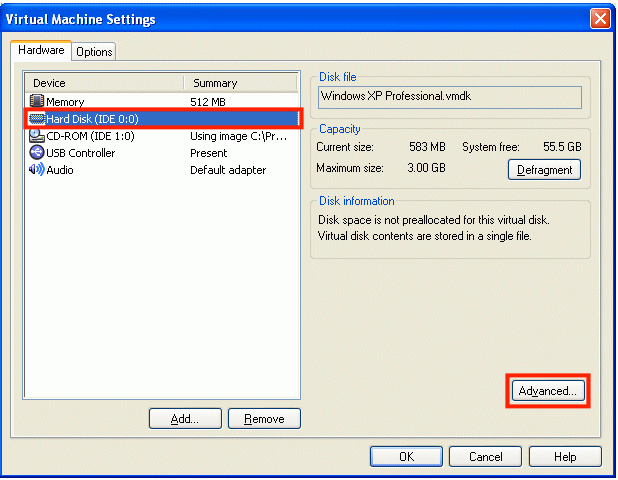Click 'Virtual disk contents are stored' text
Screen dimensions: 618x480
[424, 236]
